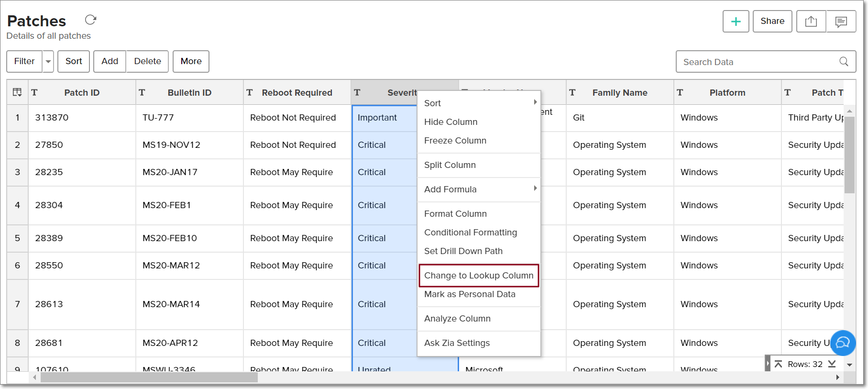Open the column chooser table icon
The height and width of the screenshot is (389, 868).
coord(17,92)
